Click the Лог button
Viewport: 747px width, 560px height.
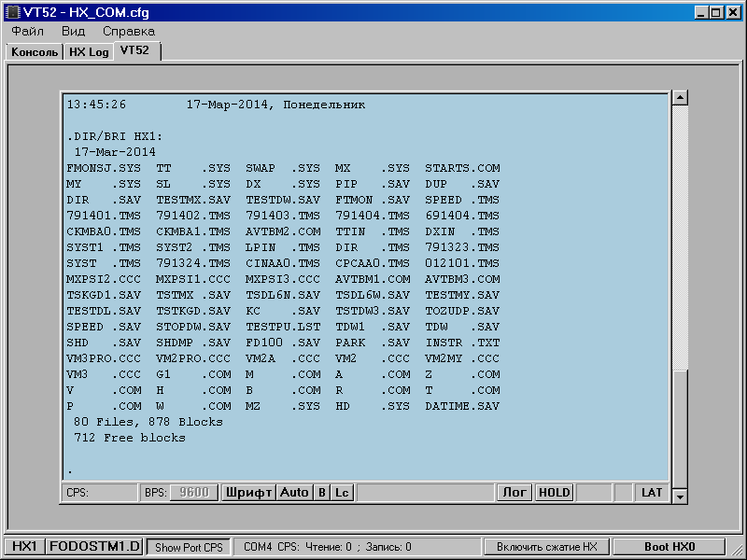click(514, 492)
